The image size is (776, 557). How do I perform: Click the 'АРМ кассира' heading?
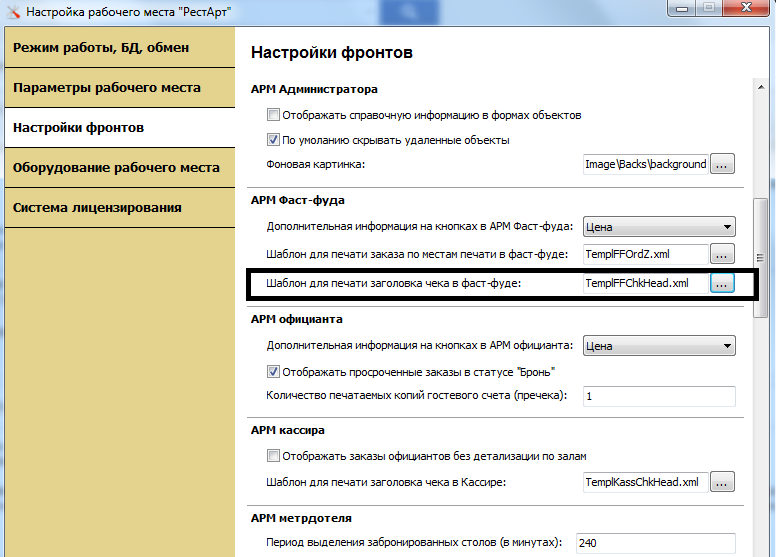pos(288,430)
